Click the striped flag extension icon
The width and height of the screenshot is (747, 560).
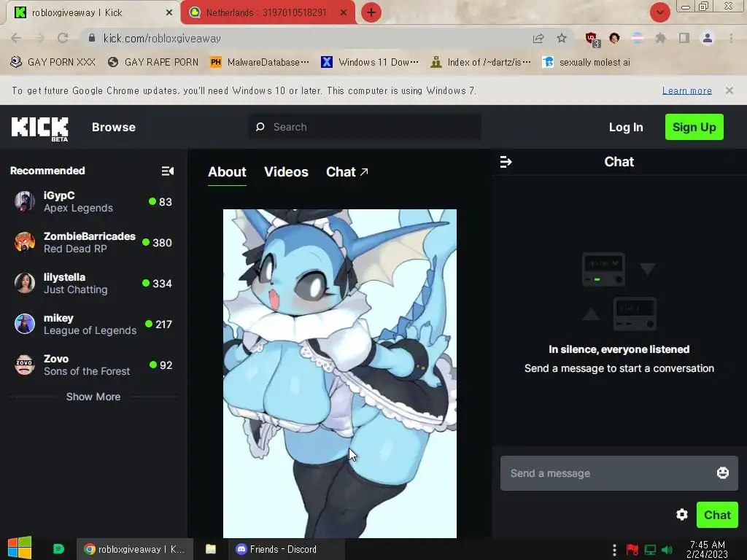(638, 38)
